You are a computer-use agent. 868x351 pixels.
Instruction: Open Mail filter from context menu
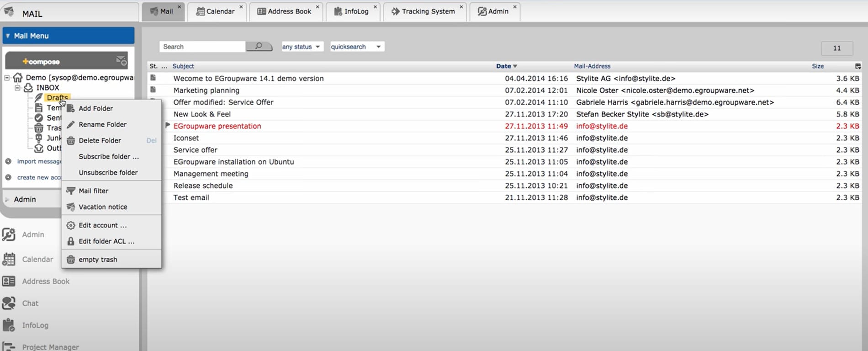click(111, 191)
